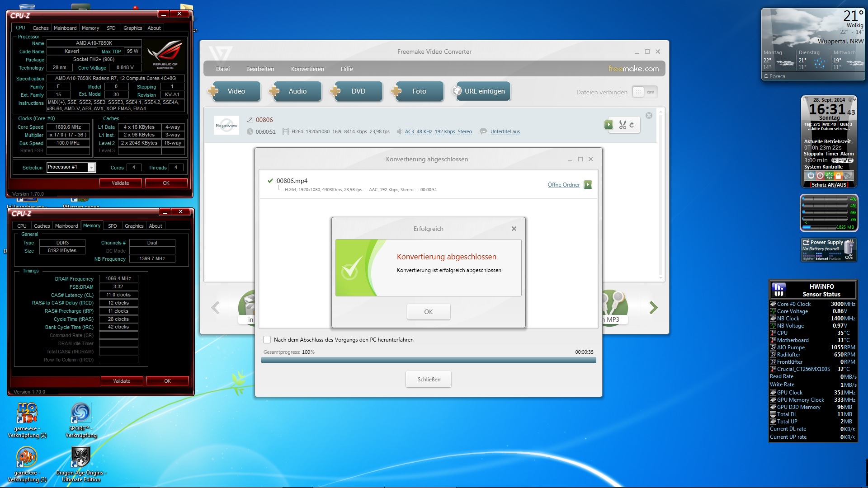The image size is (868, 488).
Task: Open the AC3 audio track dropdown
Action: click(x=438, y=132)
